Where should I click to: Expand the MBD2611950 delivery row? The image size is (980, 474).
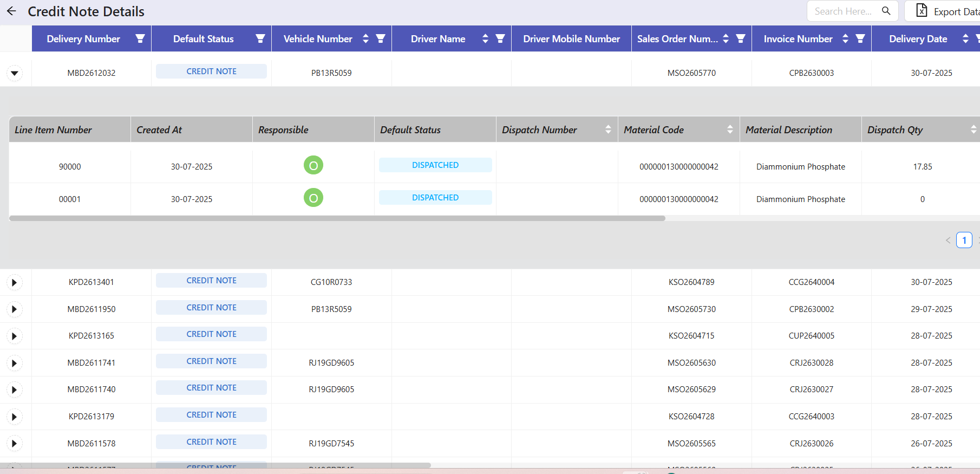[x=15, y=309]
